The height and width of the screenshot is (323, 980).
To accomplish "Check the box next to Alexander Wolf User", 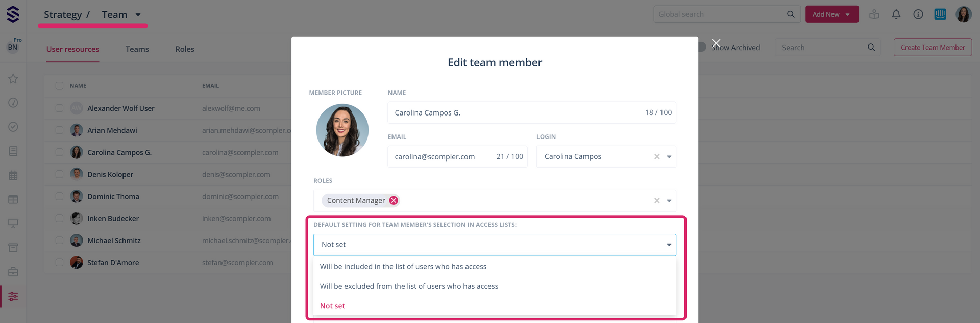I will tap(60, 108).
